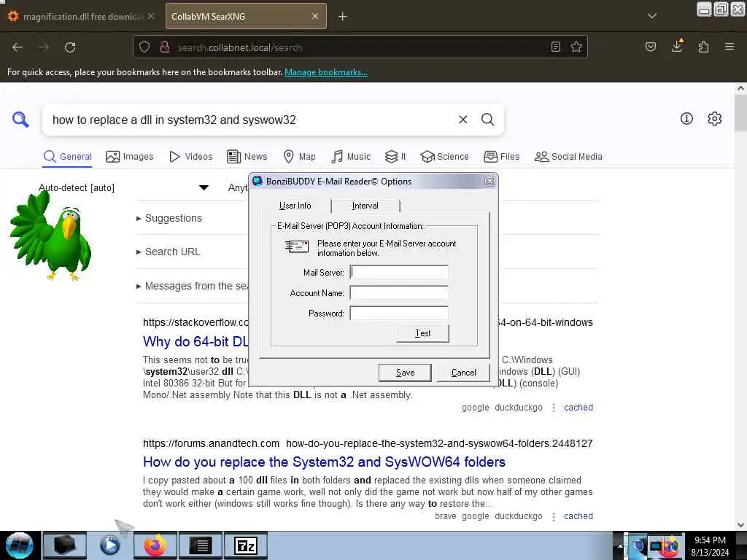The width and height of the screenshot is (747, 560).
Task: Select the Map search category
Action: tap(300, 157)
